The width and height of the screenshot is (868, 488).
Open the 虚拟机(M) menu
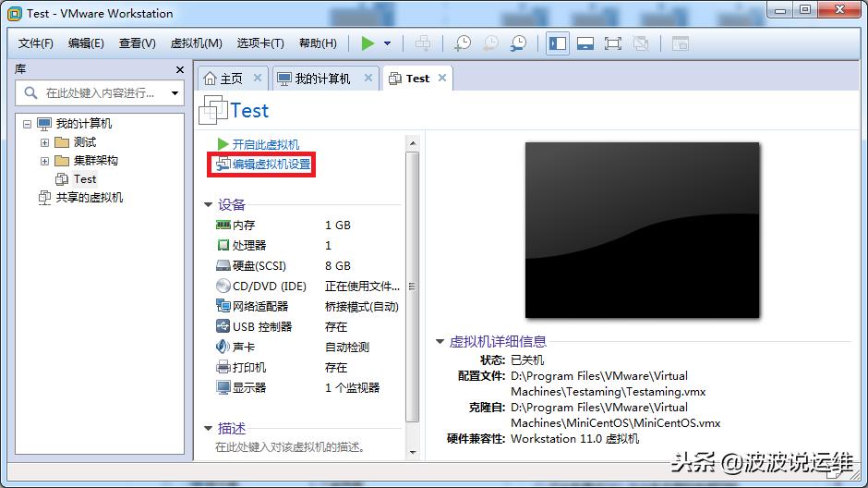(x=196, y=43)
